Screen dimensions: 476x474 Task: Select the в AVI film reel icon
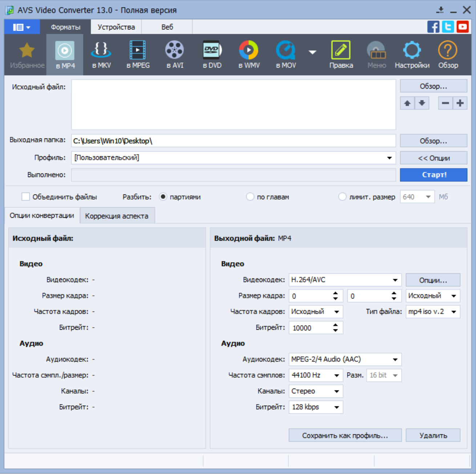(175, 55)
